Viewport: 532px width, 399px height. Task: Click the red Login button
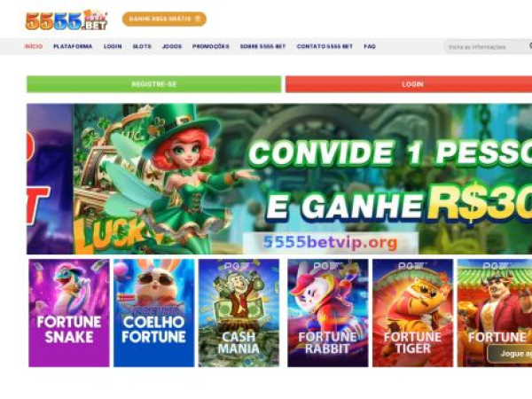(x=409, y=84)
